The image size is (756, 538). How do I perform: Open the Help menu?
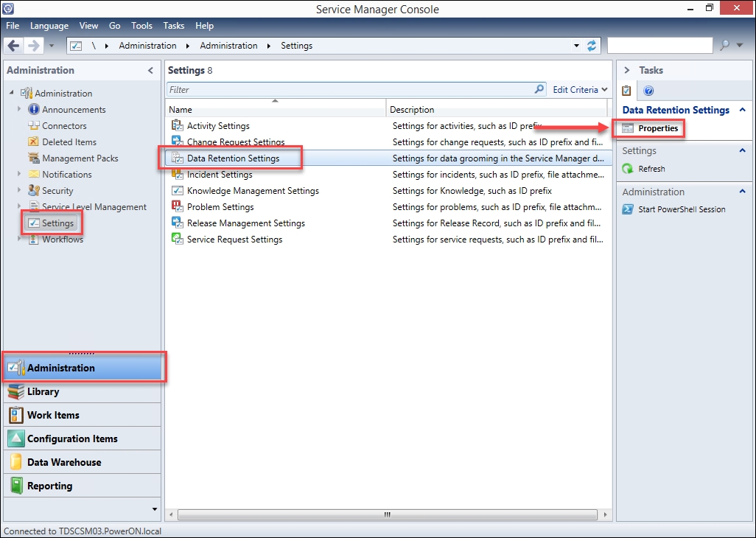coord(204,26)
